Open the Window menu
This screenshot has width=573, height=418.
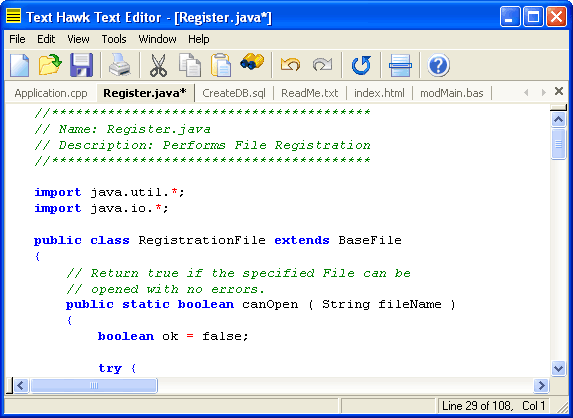(157, 39)
